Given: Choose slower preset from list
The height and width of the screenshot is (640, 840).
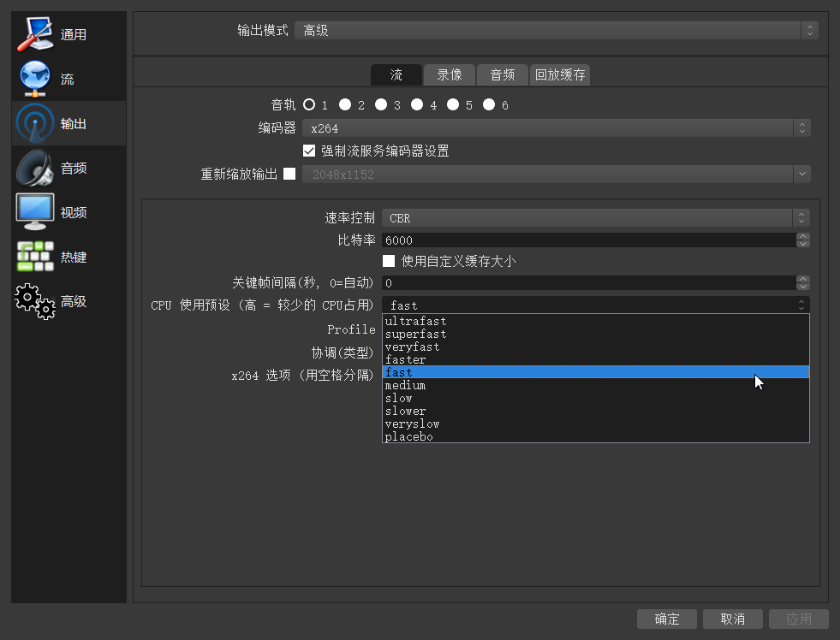Looking at the screenshot, I should coord(596,411).
